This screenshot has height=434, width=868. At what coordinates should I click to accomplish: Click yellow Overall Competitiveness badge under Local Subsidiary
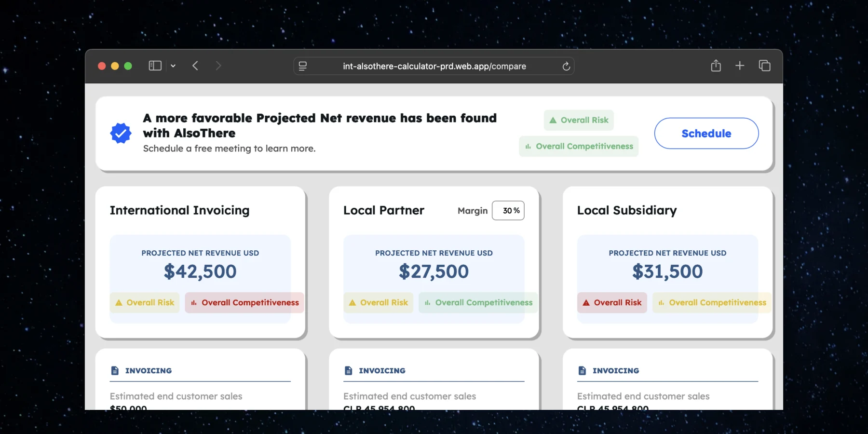pos(712,303)
